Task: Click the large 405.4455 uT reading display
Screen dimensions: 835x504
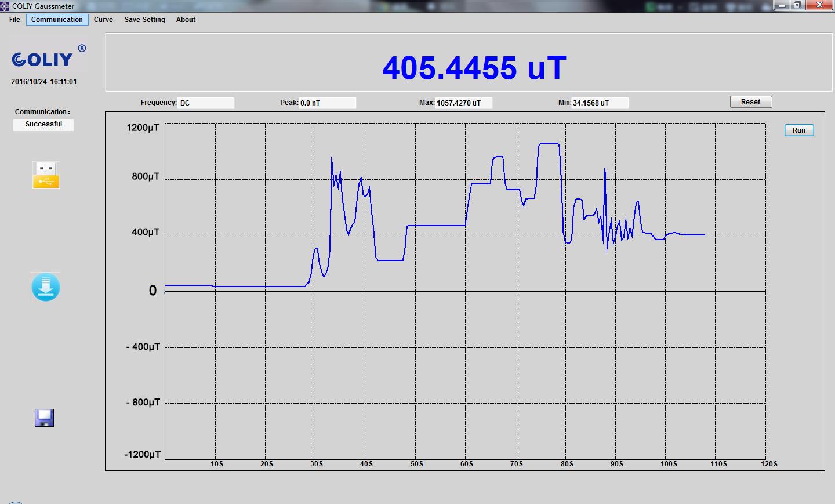Action: click(473, 68)
